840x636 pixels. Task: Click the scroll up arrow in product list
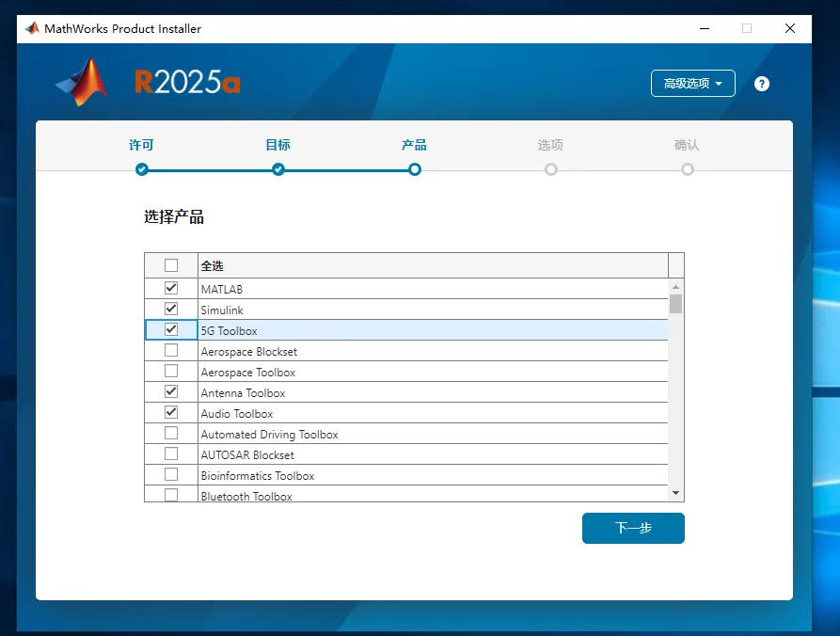point(675,286)
